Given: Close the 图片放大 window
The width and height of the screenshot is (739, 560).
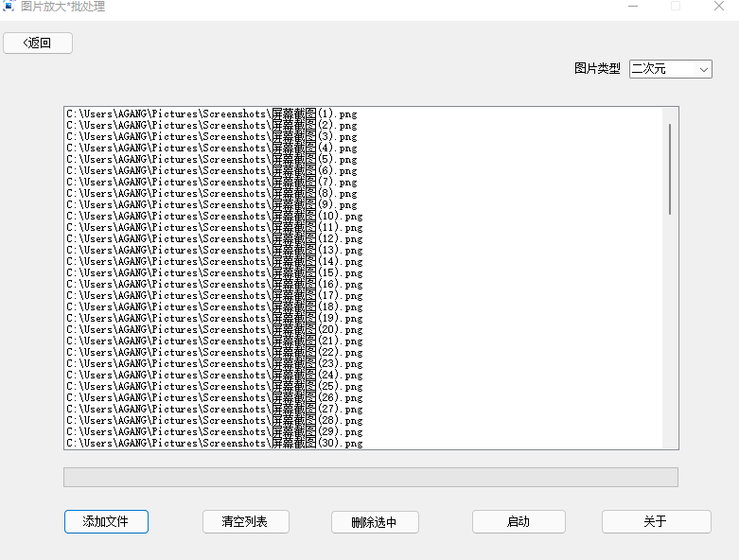Looking at the screenshot, I should [x=719, y=7].
